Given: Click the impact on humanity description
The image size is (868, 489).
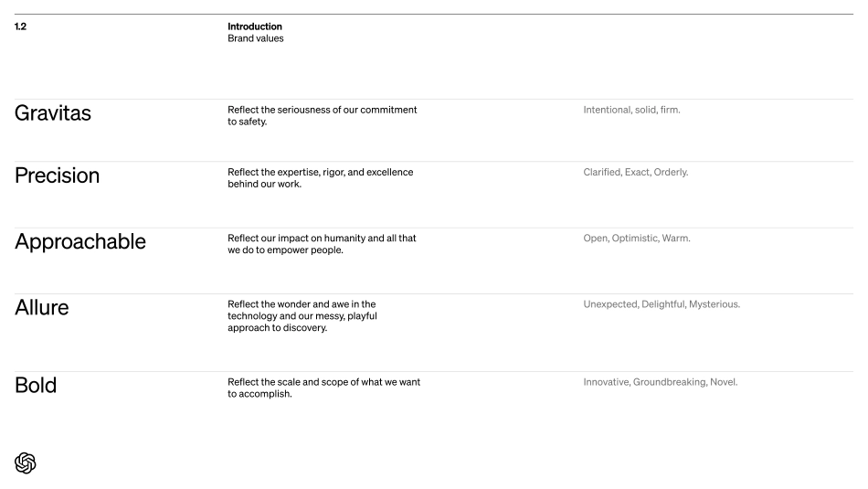Looking at the screenshot, I should 322,244.
